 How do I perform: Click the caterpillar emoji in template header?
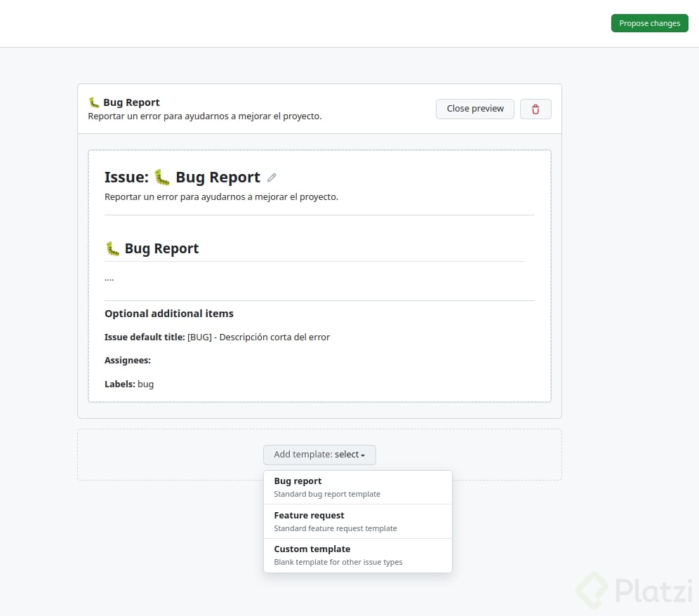pos(94,102)
